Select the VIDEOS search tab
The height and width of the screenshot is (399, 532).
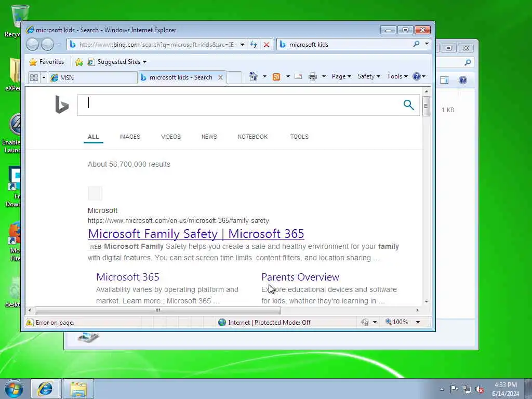click(x=171, y=137)
